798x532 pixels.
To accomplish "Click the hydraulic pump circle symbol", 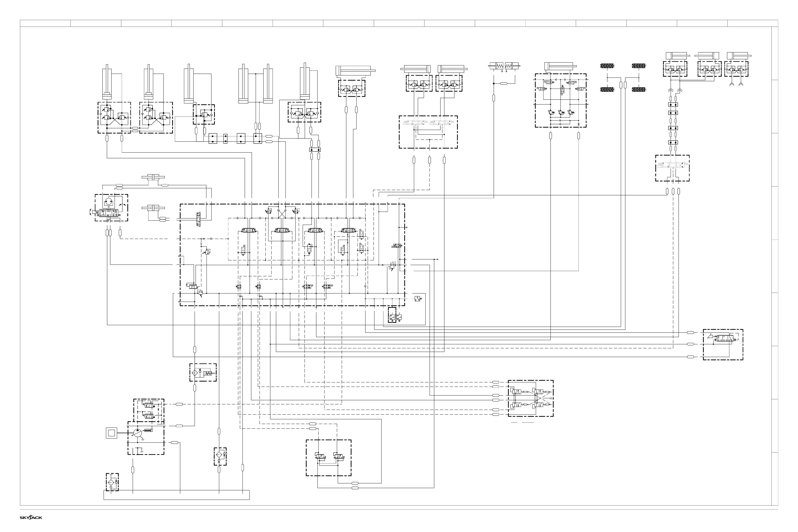I will (137, 434).
